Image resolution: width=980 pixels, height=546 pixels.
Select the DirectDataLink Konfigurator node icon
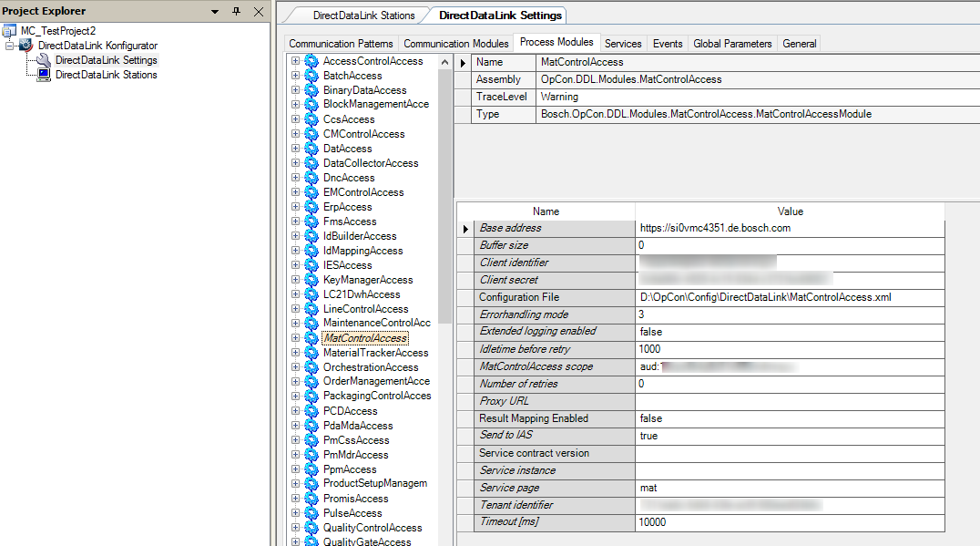pos(26,46)
